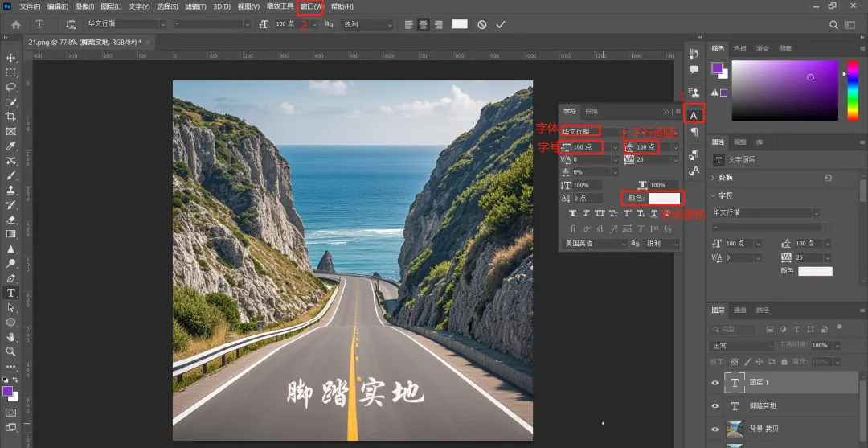Open the History panel dock icon

click(x=694, y=54)
